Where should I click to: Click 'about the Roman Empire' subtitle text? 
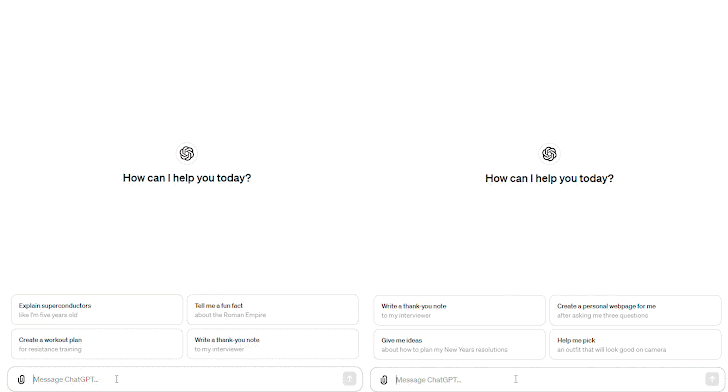[230, 315]
